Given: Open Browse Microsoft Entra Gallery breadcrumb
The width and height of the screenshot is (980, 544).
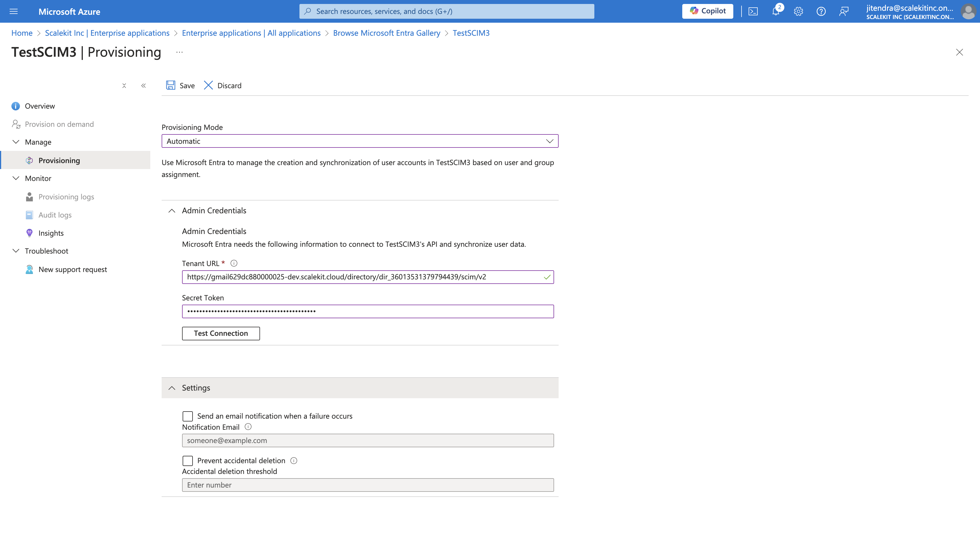Looking at the screenshot, I should point(386,33).
